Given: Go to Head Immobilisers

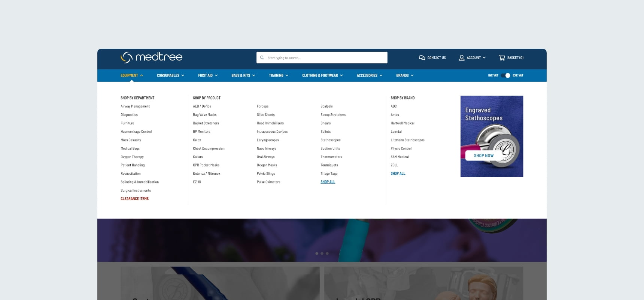Looking at the screenshot, I should click(270, 123).
